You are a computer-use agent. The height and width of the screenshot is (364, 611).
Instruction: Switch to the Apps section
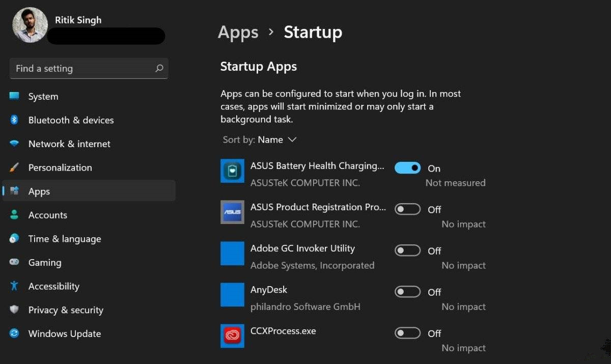[x=39, y=191]
